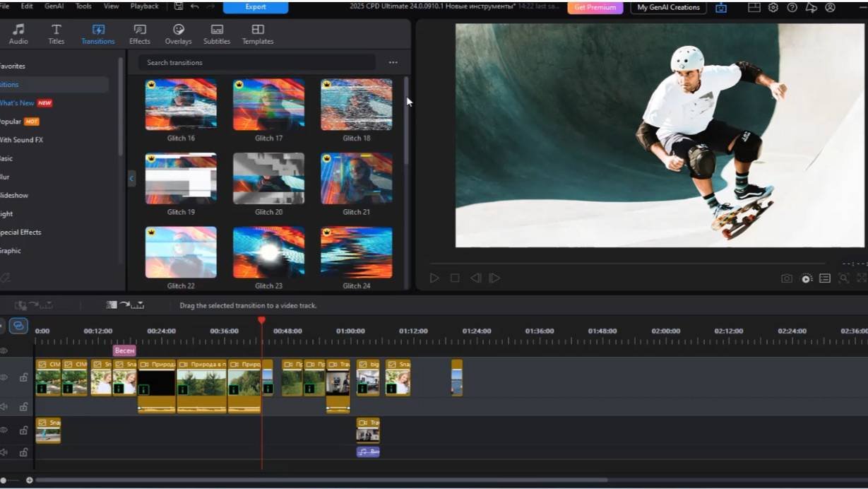Switch to the Subtitles tab
The width and height of the screenshot is (868, 489).
(217, 33)
